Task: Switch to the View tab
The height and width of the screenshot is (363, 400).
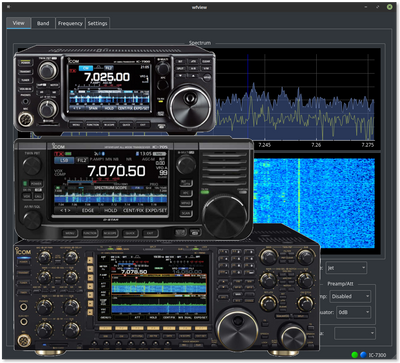Action: click(x=19, y=23)
